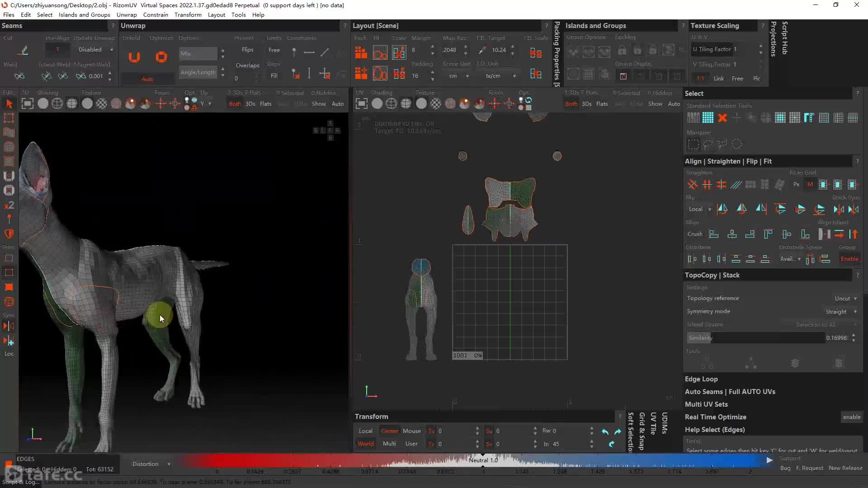Open the Unwrap menu

coord(127,15)
